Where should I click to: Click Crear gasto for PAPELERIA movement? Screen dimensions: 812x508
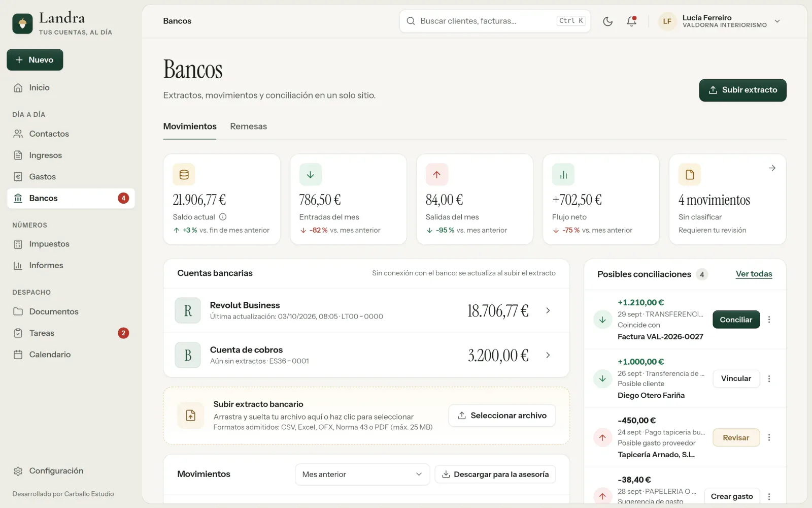(732, 496)
